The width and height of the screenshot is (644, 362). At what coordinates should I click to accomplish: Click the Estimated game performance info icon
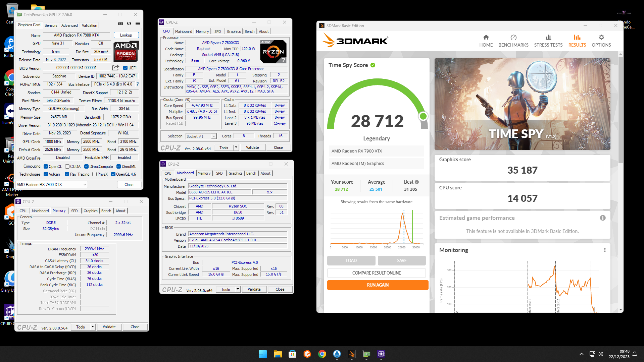[603, 218]
